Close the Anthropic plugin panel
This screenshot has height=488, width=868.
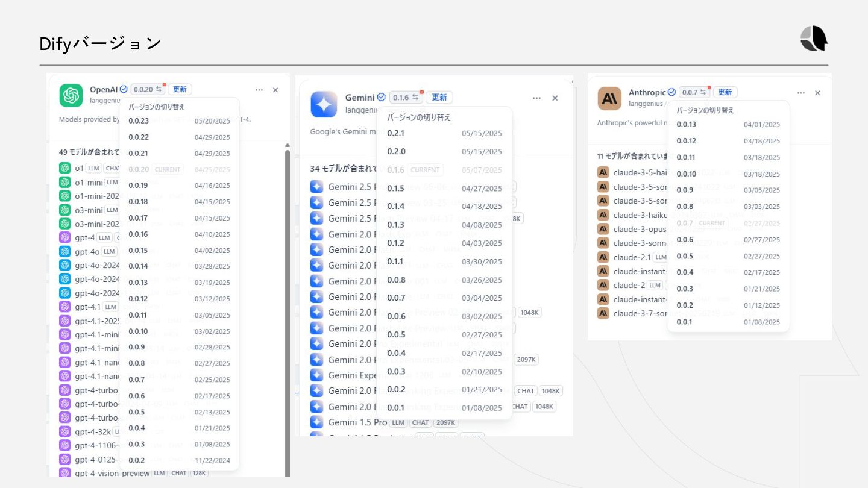coord(818,93)
